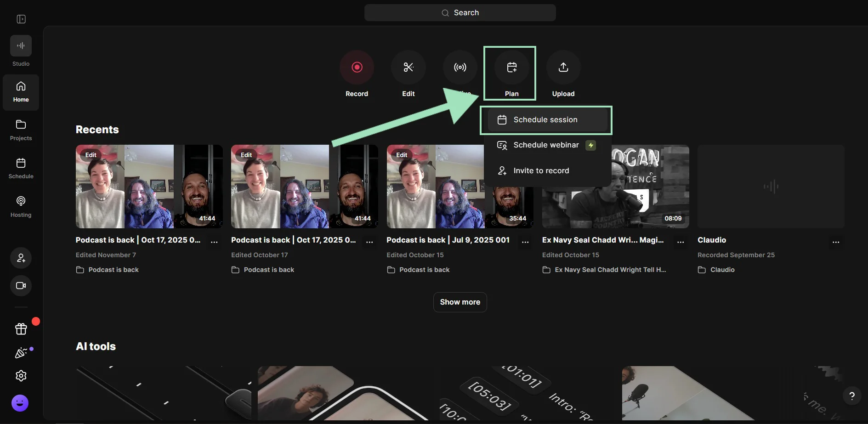The width and height of the screenshot is (868, 424).
Task: Open the help question mark
Action: pyautogui.click(x=852, y=396)
